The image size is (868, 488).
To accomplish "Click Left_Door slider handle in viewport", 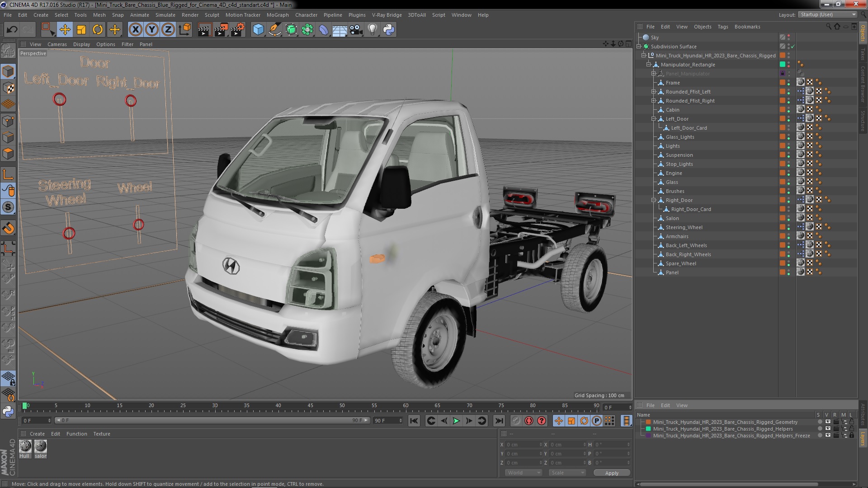I will click(60, 99).
